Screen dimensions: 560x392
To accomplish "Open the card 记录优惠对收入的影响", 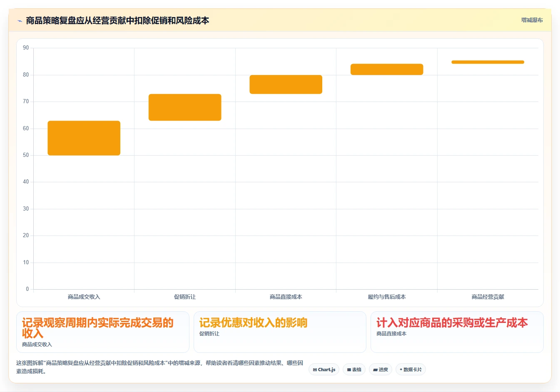I will [280, 332].
